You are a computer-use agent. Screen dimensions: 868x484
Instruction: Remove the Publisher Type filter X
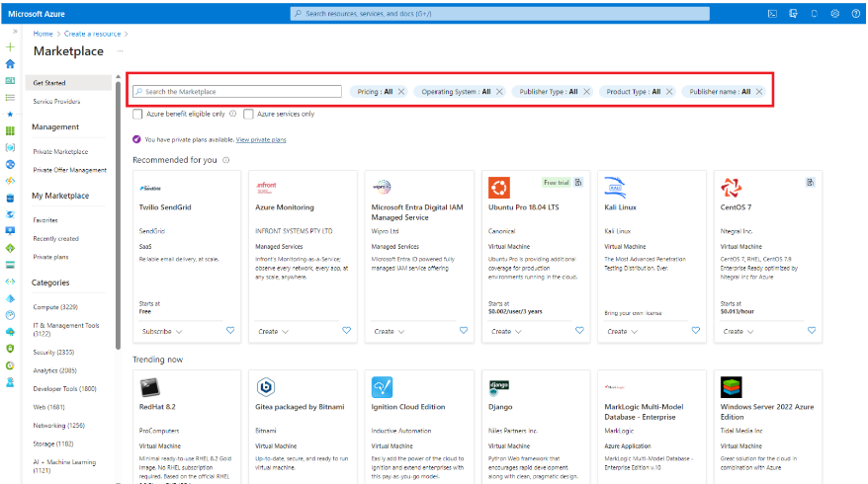coord(587,92)
